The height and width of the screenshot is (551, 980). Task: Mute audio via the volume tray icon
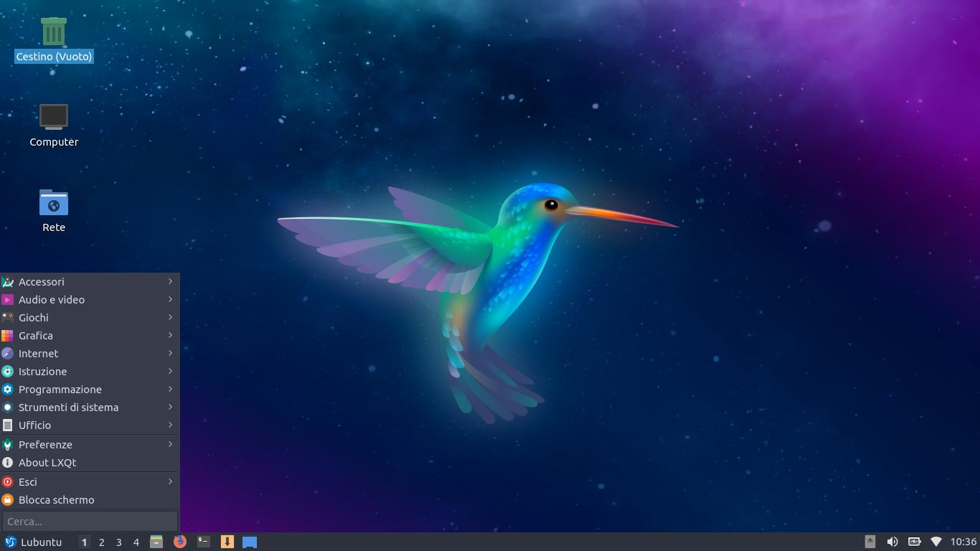(892, 542)
